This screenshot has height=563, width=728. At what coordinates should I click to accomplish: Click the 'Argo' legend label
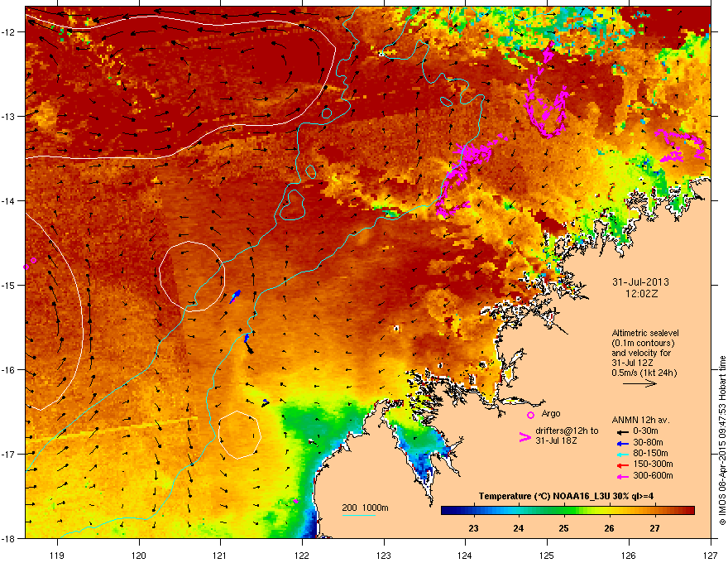(x=551, y=413)
